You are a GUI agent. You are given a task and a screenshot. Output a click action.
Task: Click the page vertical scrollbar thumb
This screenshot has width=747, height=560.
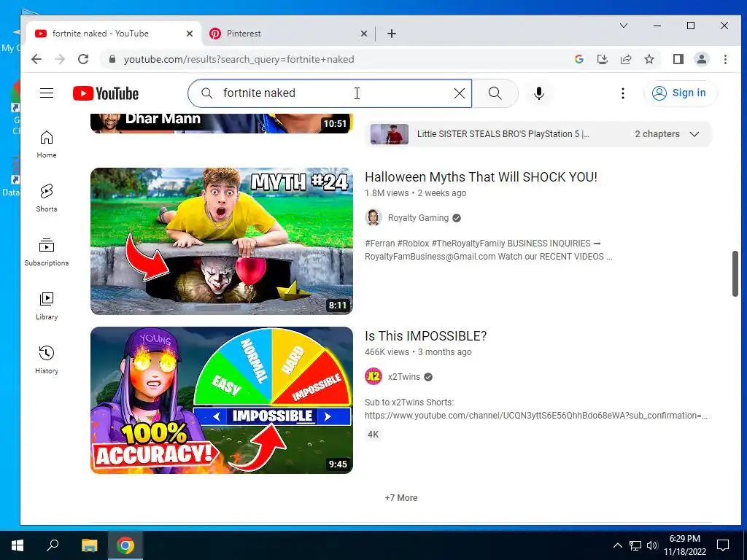click(735, 274)
